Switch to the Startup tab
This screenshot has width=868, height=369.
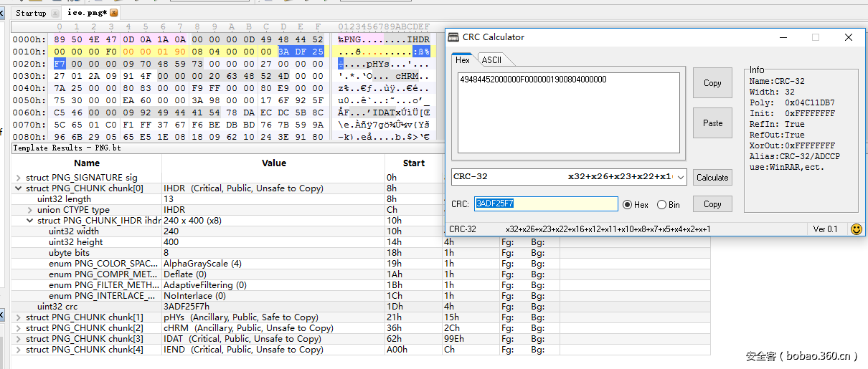point(31,13)
